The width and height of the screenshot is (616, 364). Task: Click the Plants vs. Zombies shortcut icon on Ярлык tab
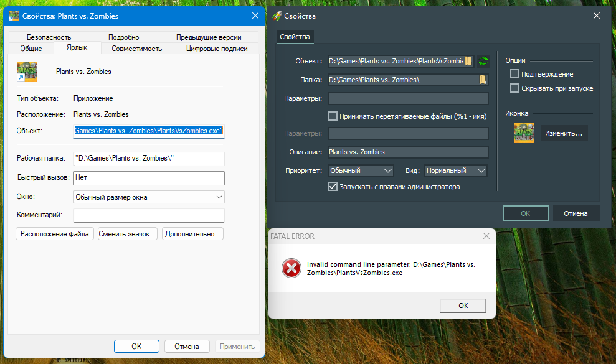(27, 72)
